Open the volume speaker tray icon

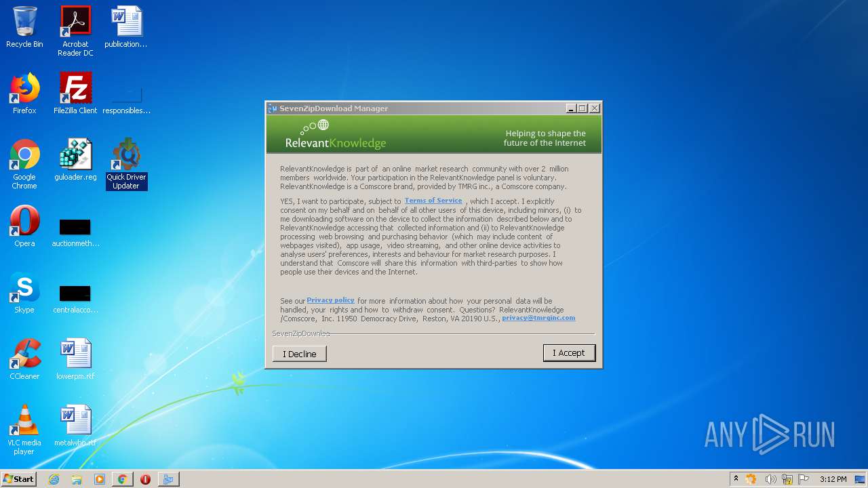pos(770,479)
